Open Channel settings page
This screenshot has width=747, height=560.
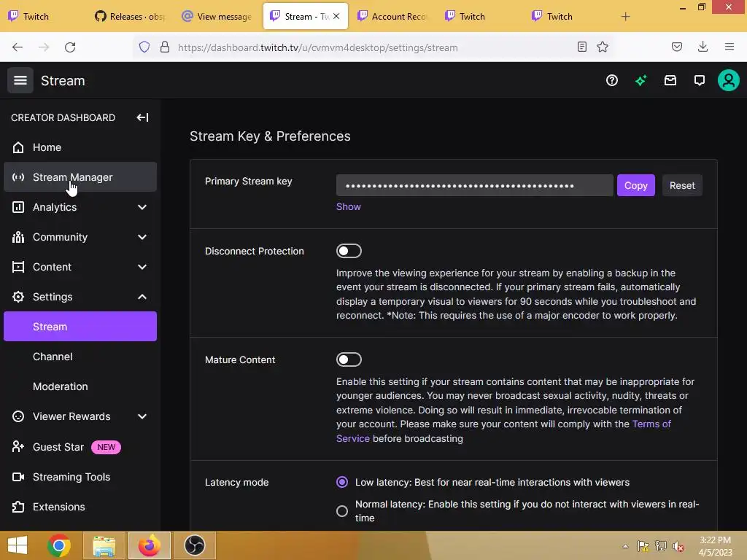click(x=80, y=357)
